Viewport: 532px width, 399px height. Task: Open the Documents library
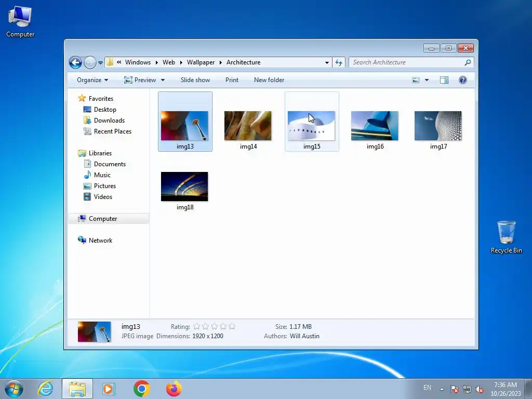pos(110,164)
